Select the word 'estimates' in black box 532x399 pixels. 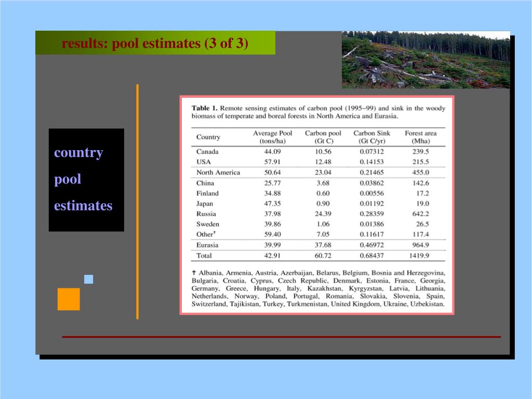coord(83,206)
